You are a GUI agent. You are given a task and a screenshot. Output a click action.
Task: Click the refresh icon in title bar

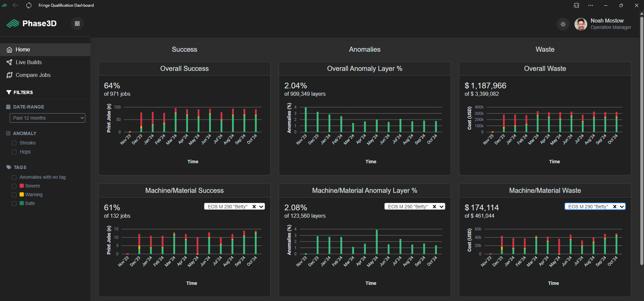coord(29,5)
